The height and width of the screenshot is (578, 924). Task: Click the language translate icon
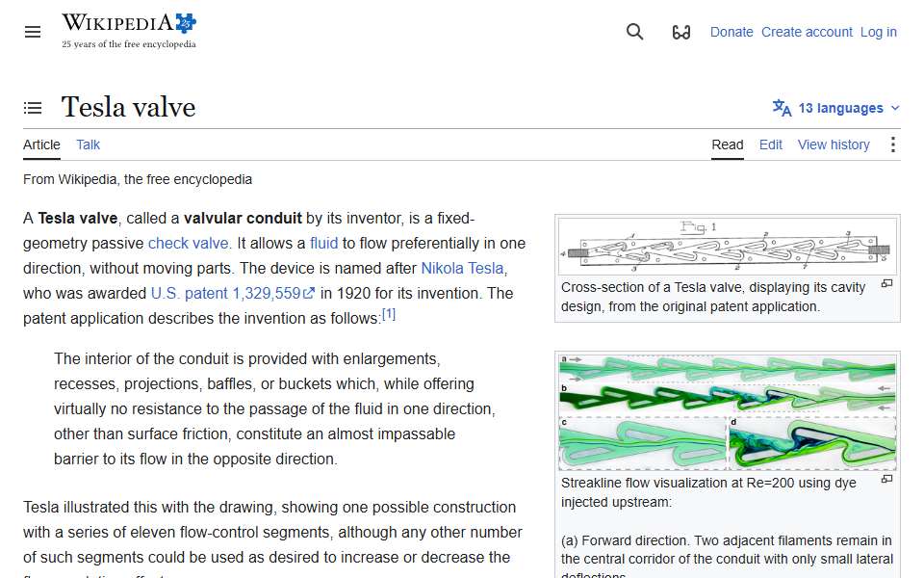click(x=782, y=108)
